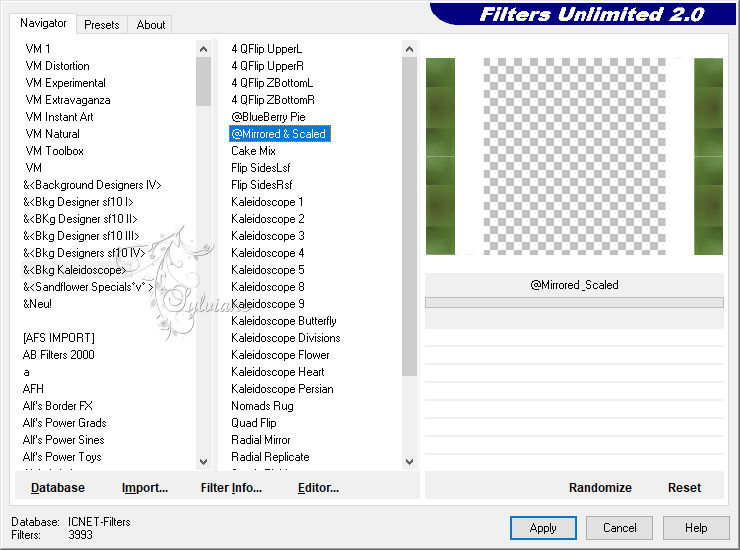Select AB Filters 2000 category
Viewport: 740px width, 550px height.
tap(59, 355)
